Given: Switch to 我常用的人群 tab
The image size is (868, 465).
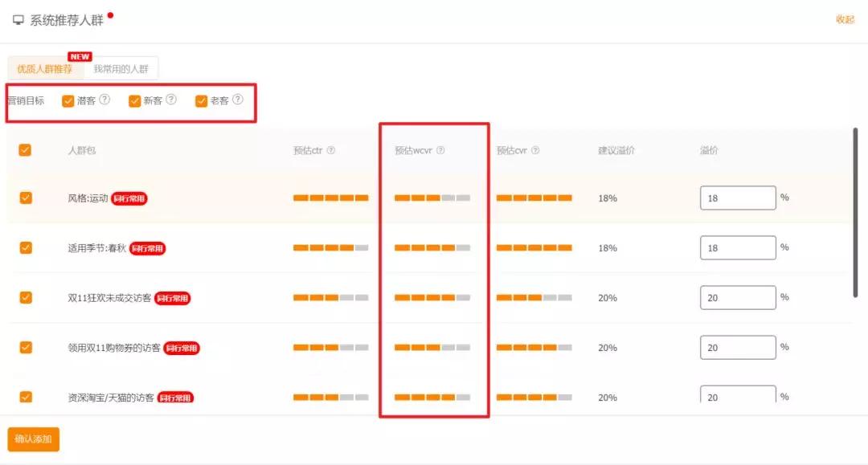Looking at the screenshot, I should (x=121, y=68).
